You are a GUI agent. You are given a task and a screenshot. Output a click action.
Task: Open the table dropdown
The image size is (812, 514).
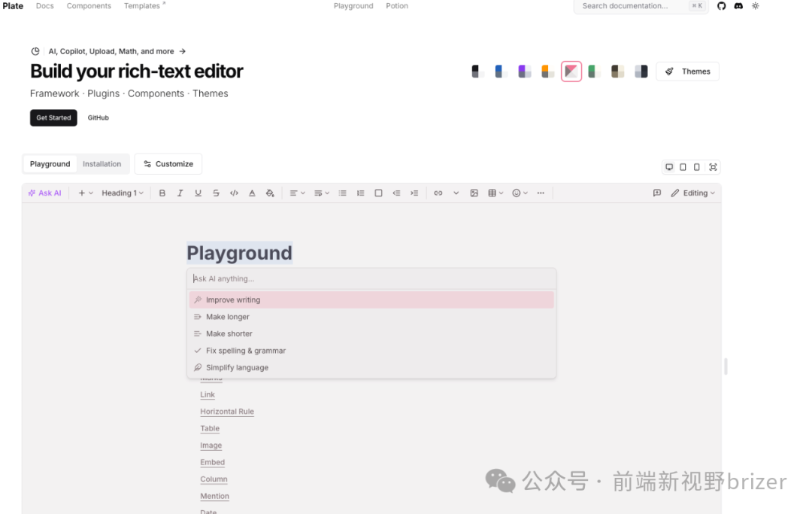495,193
